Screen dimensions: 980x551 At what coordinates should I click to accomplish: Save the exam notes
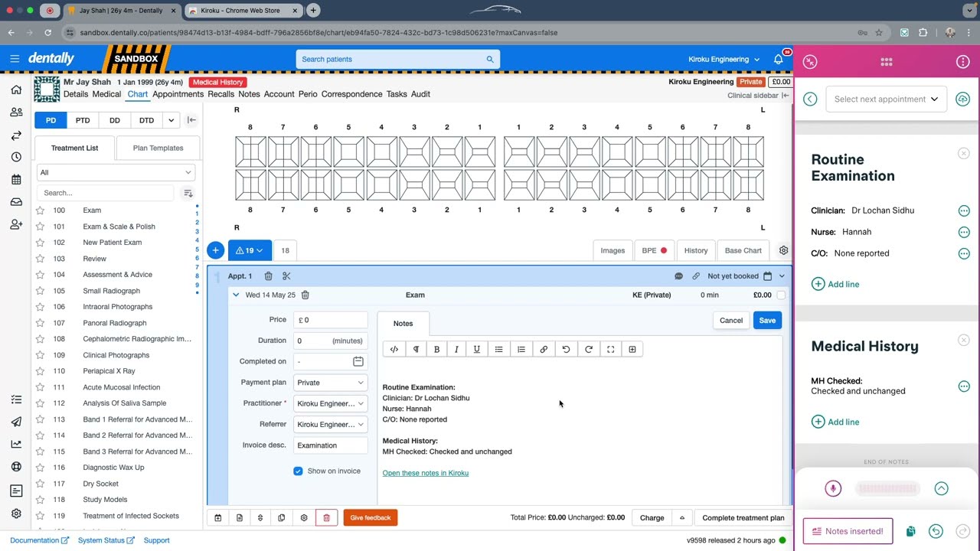coord(767,321)
